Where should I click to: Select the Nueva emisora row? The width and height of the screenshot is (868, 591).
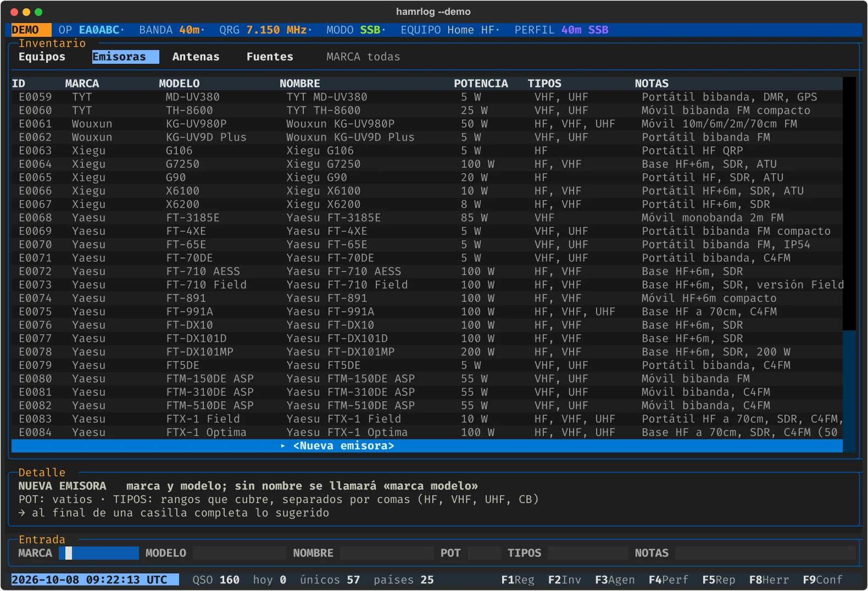click(427, 446)
